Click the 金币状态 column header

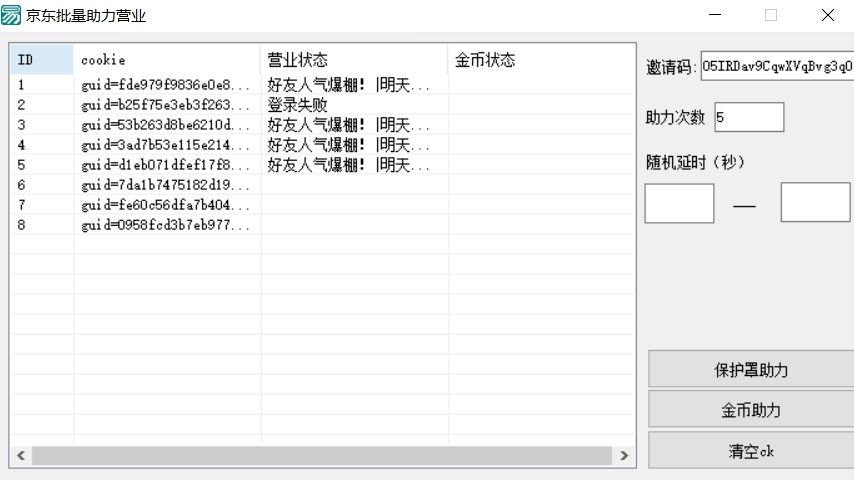(x=540, y=61)
